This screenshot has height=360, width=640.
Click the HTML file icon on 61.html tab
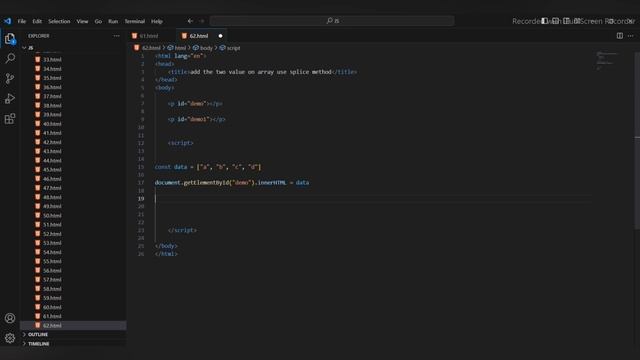[134, 36]
